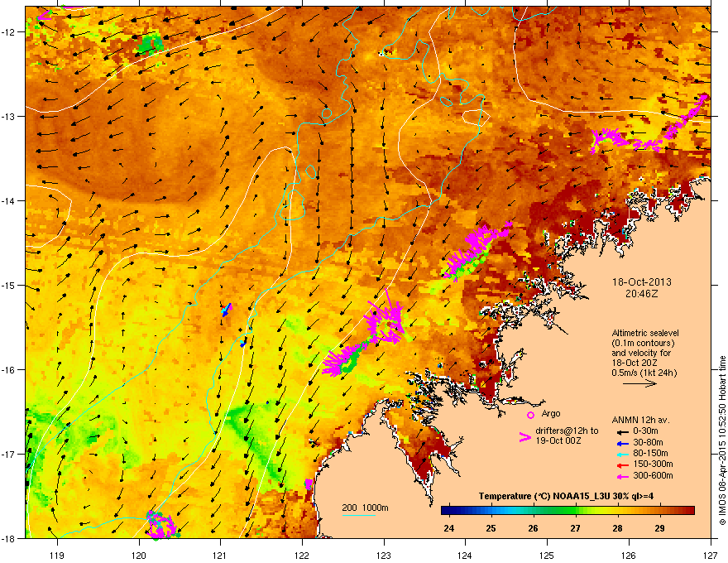728x563 pixels.
Task: Click the magenta drifters chevron symbol in legend
Action: (524, 437)
